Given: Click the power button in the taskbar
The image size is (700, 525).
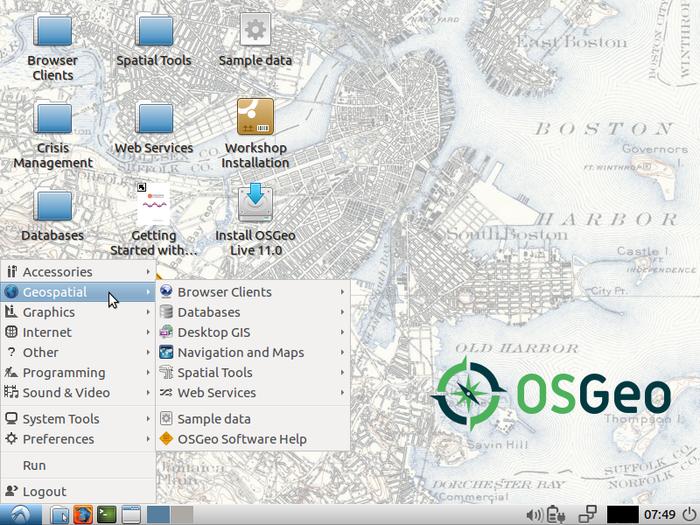Looking at the screenshot, I should [x=689, y=514].
